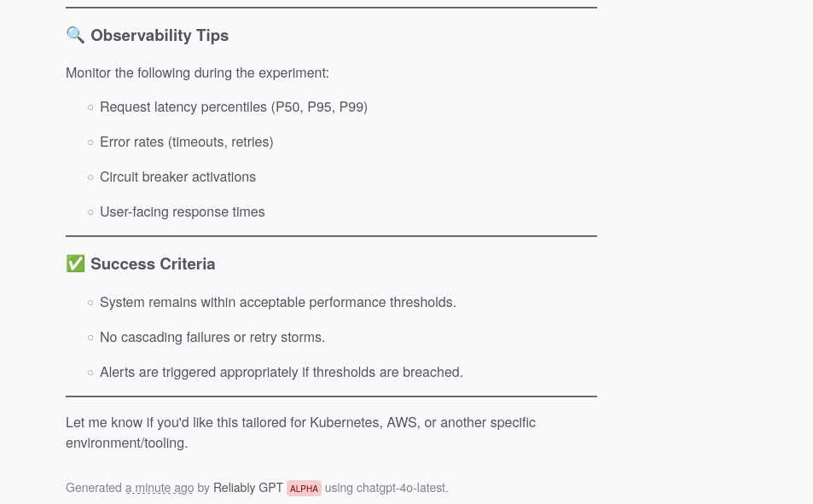Click the green checkmark emoji icon
This screenshot has height=504, width=813.
75,264
